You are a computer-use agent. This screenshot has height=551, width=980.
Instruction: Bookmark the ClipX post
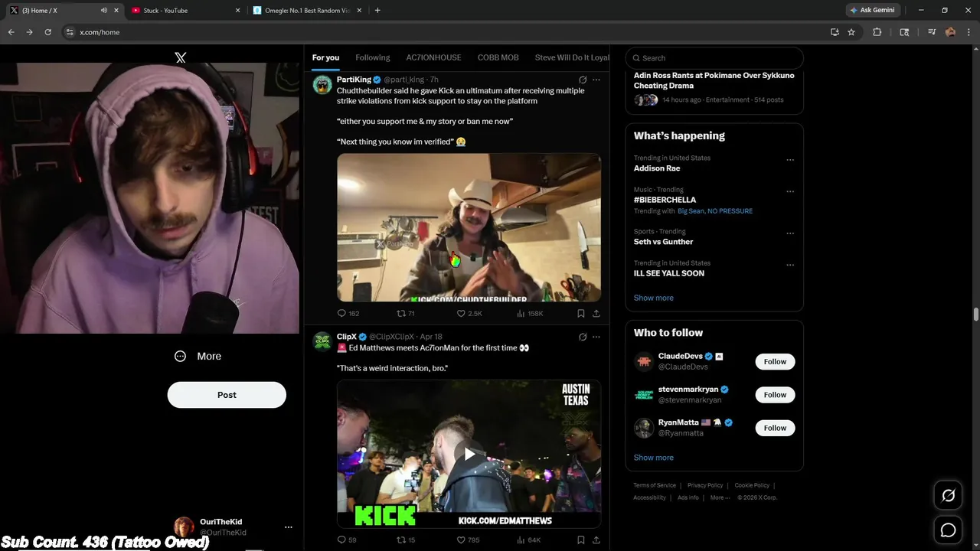click(581, 540)
